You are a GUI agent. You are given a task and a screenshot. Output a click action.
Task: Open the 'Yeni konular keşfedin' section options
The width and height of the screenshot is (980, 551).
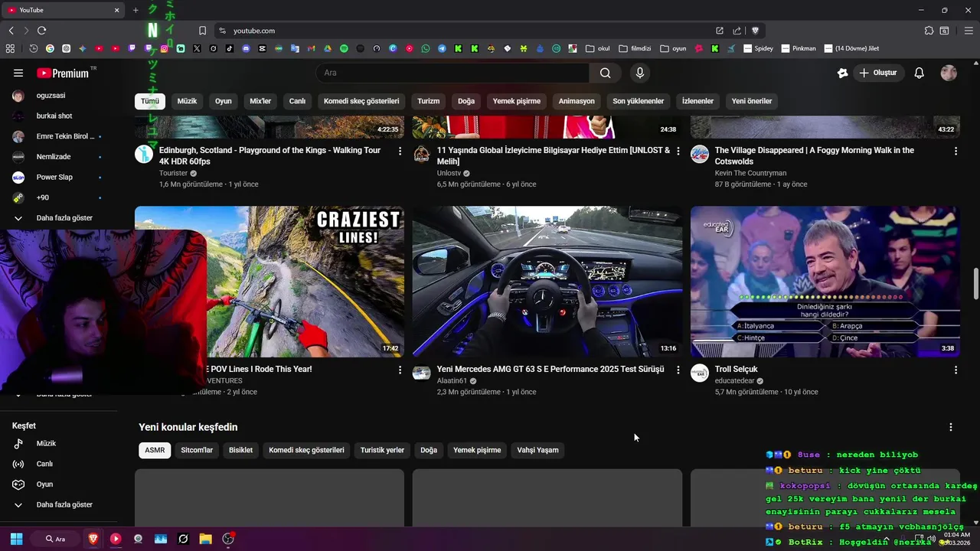tap(951, 427)
